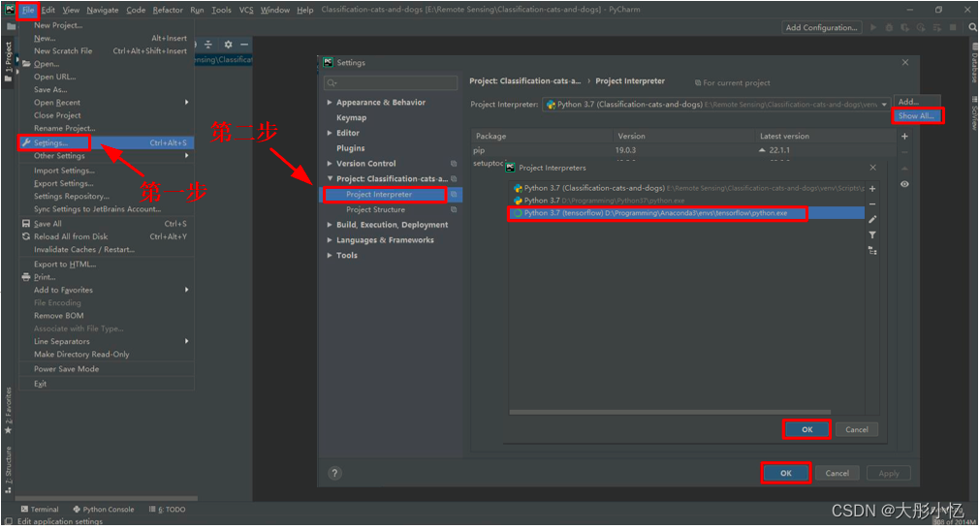980x529 pixels.
Task: Open the Python Console tool window
Action: click(x=104, y=511)
